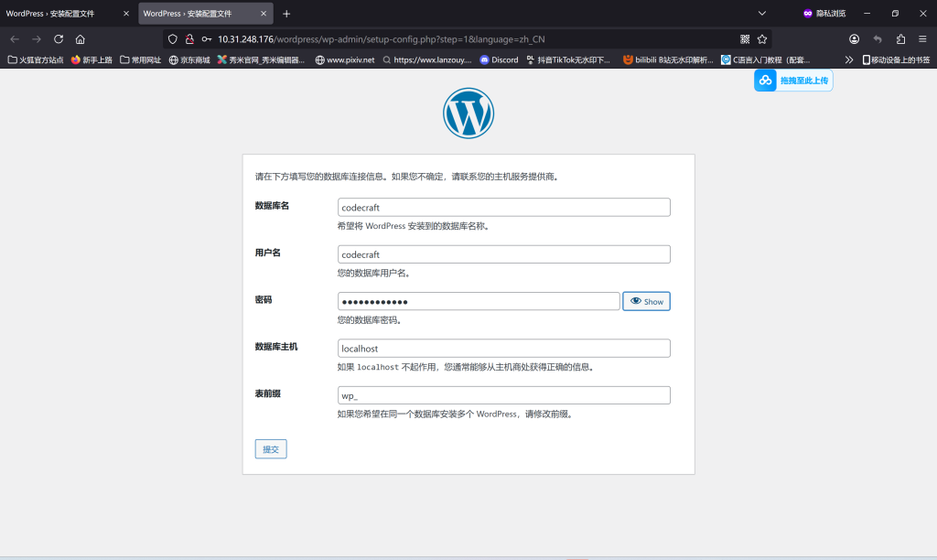The height and width of the screenshot is (560, 937).
Task: Go back with the browser back arrow
Action: 15,39
